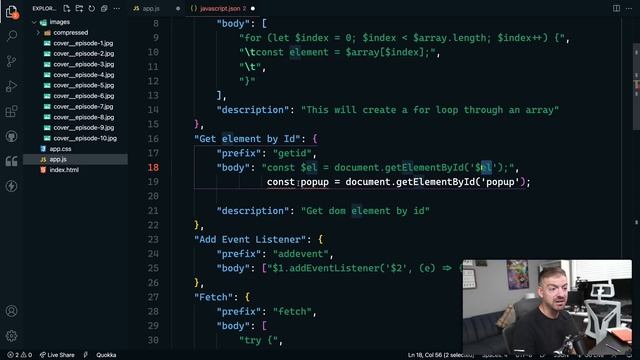Open editor more actions ellipsis
640x360 pixels.
tap(629, 8)
